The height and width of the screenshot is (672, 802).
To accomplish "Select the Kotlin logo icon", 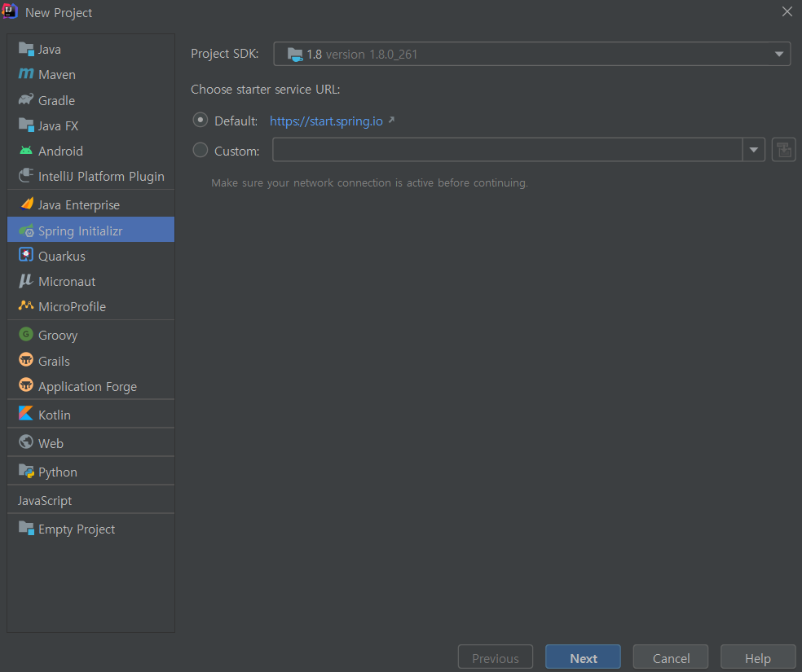I will point(26,414).
